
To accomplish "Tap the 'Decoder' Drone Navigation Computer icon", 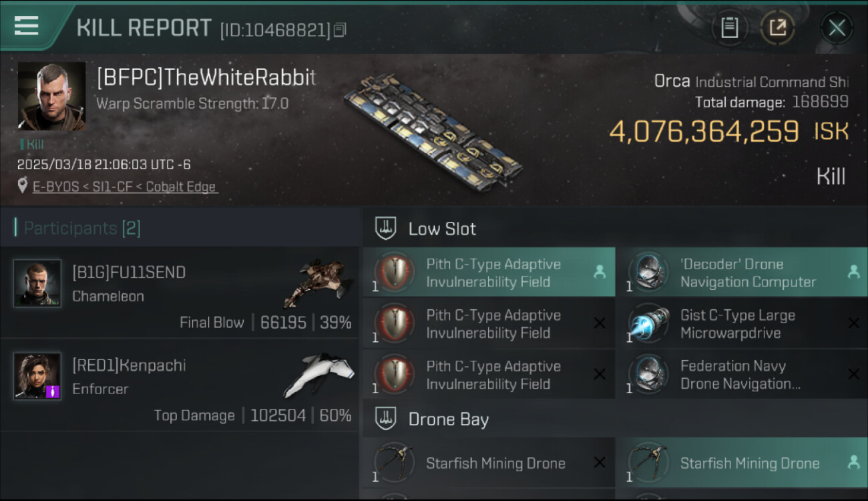I will [648, 273].
